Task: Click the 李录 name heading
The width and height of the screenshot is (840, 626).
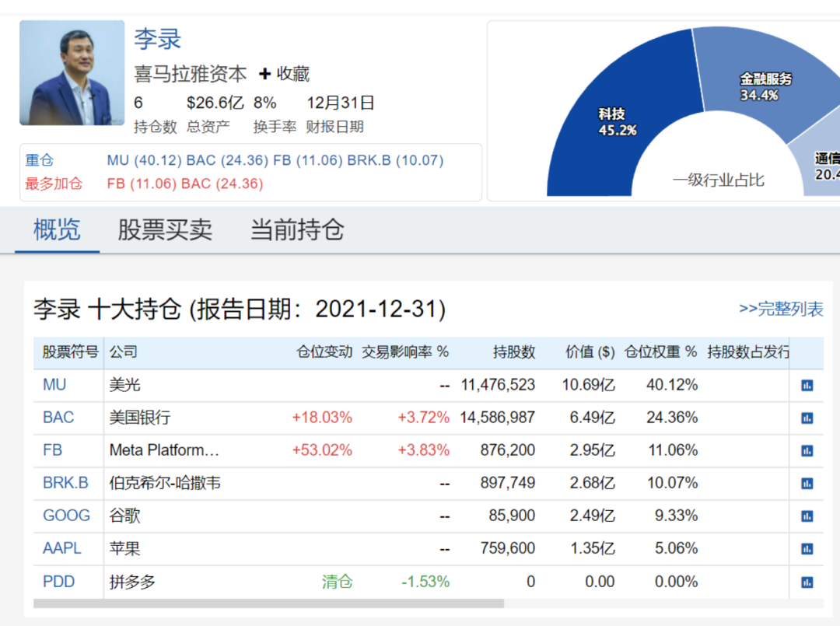Action: tap(157, 39)
